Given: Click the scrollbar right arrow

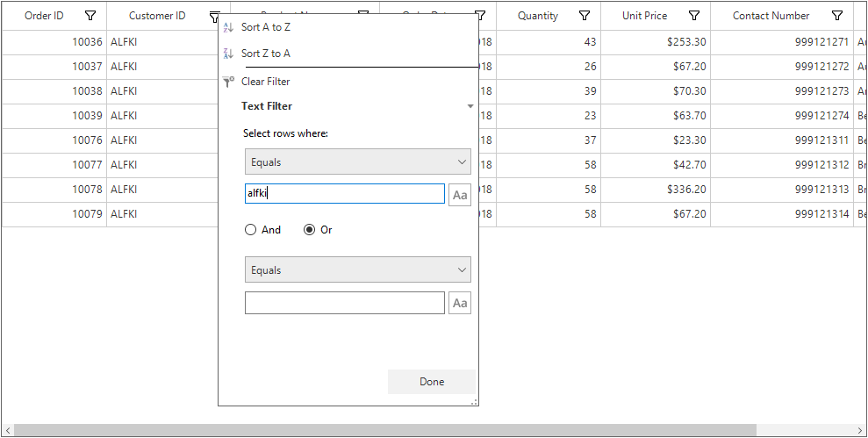Looking at the screenshot, I should [x=860, y=430].
